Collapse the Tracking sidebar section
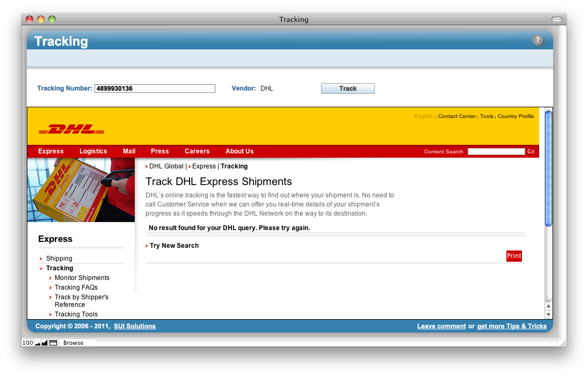Viewport: 588px width, 376px height. coord(59,268)
